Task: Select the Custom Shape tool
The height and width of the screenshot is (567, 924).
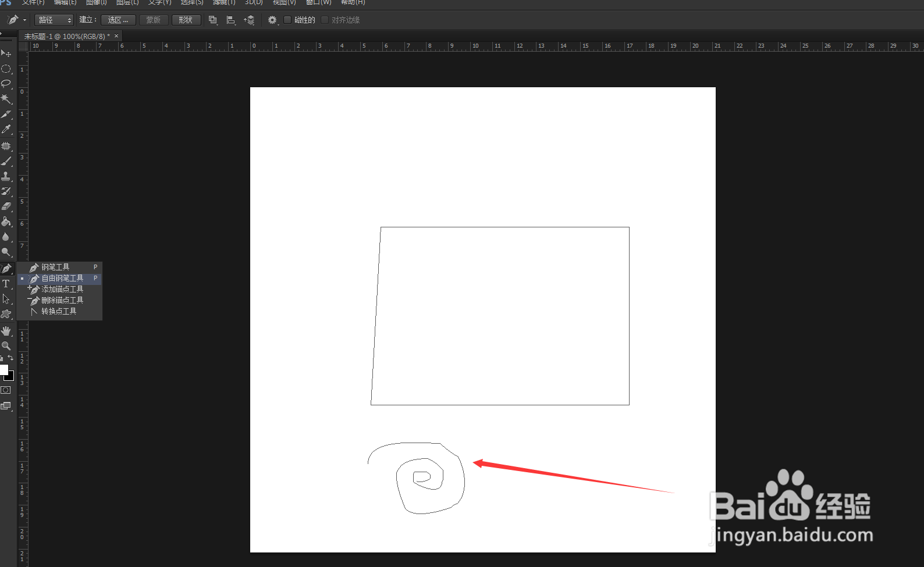Action: pos(6,314)
